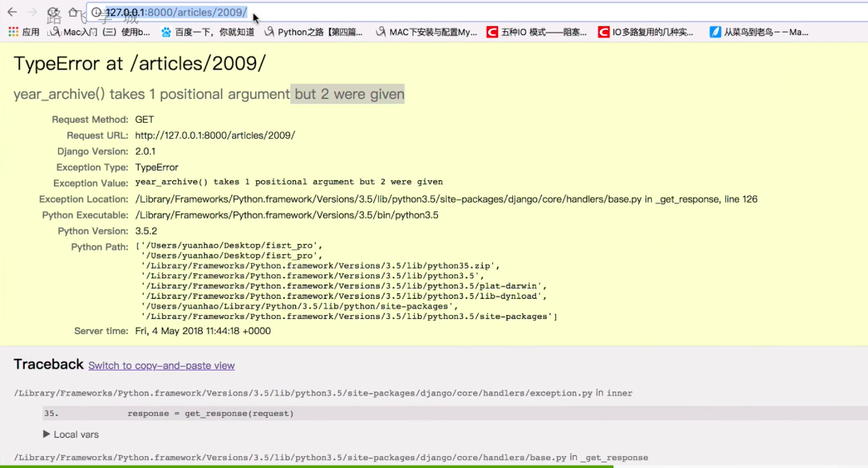Click the plat-darwin entry in Python Path
The height and width of the screenshot is (468, 868).
coord(344,286)
